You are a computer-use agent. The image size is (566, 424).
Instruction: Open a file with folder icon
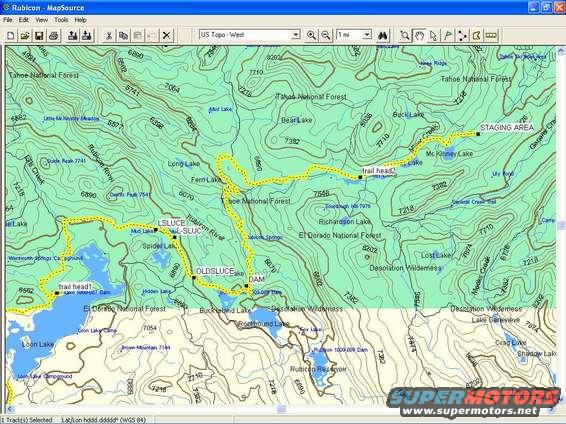click(25, 35)
